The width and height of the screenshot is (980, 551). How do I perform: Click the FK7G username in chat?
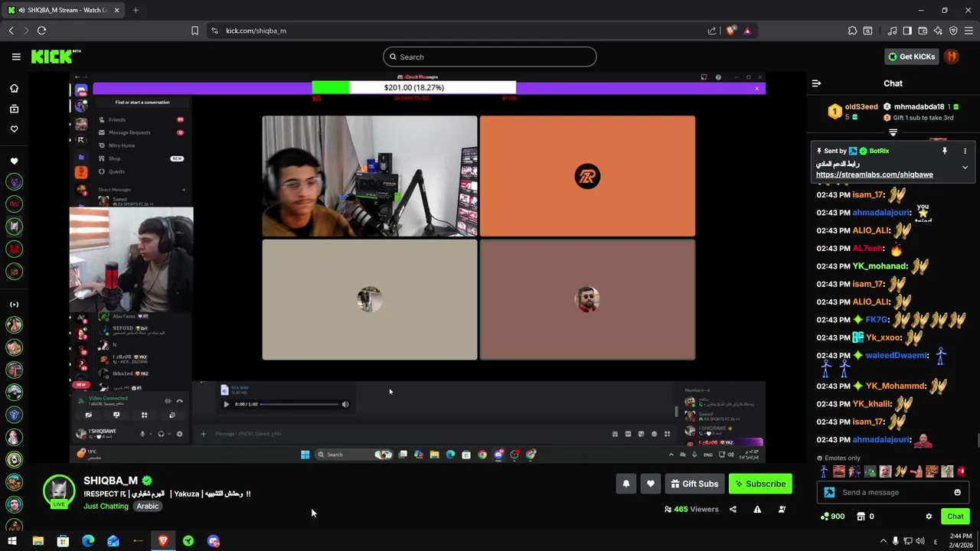point(877,320)
